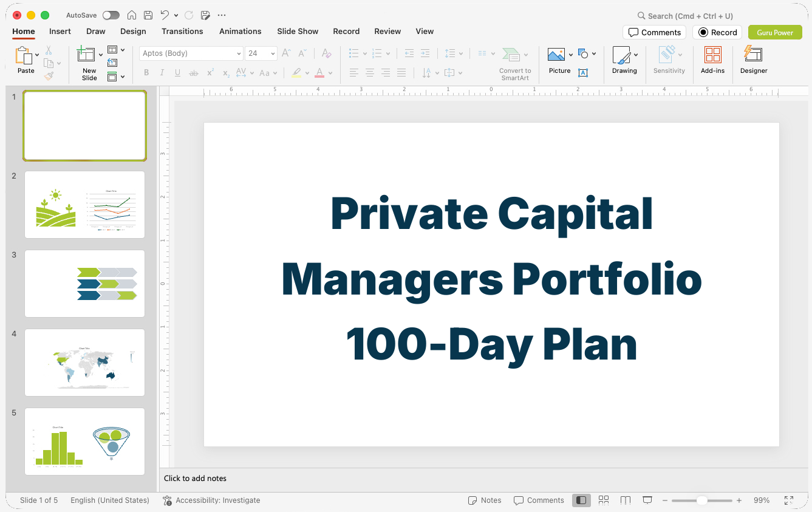Expand the New Slide layout arrow
The width and height of the screenshot is (812, 512).
click(101, 55)
